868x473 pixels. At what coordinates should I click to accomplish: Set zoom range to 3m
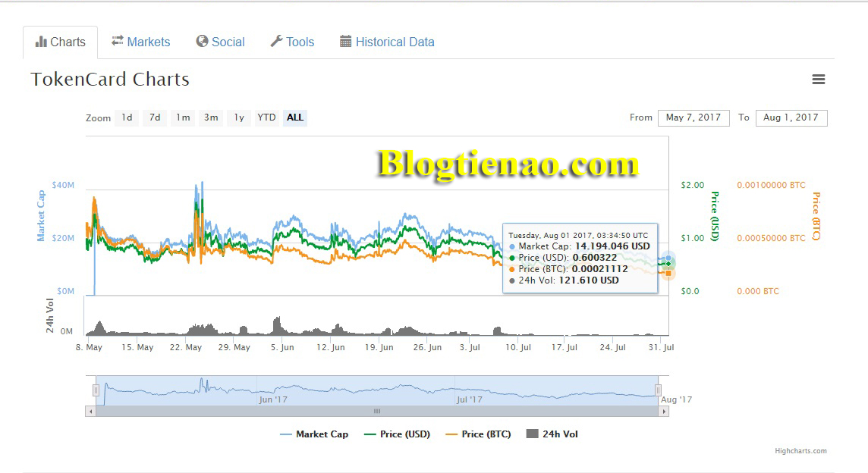pos(211,117)
